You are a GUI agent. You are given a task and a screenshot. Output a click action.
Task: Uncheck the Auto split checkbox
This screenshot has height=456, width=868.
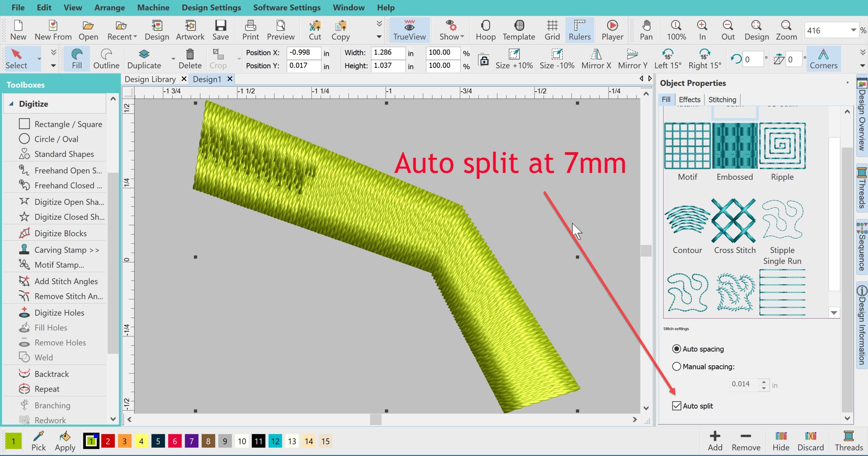point(676,406)
